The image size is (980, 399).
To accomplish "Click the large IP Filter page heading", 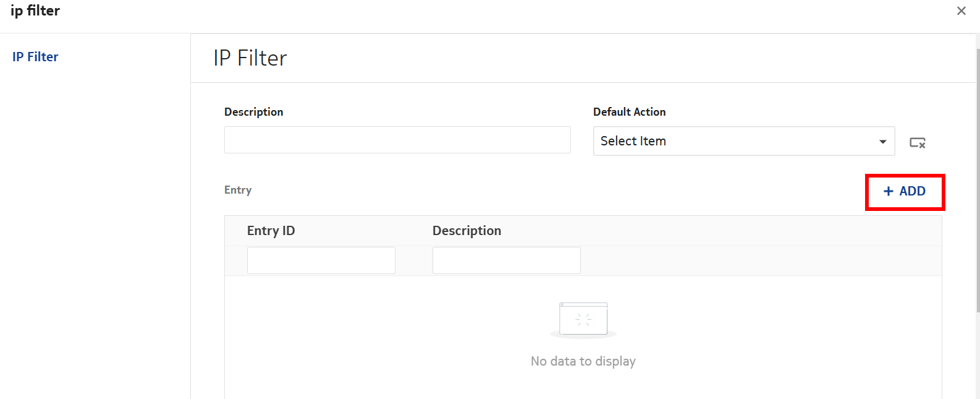I will tap(250, 58).
